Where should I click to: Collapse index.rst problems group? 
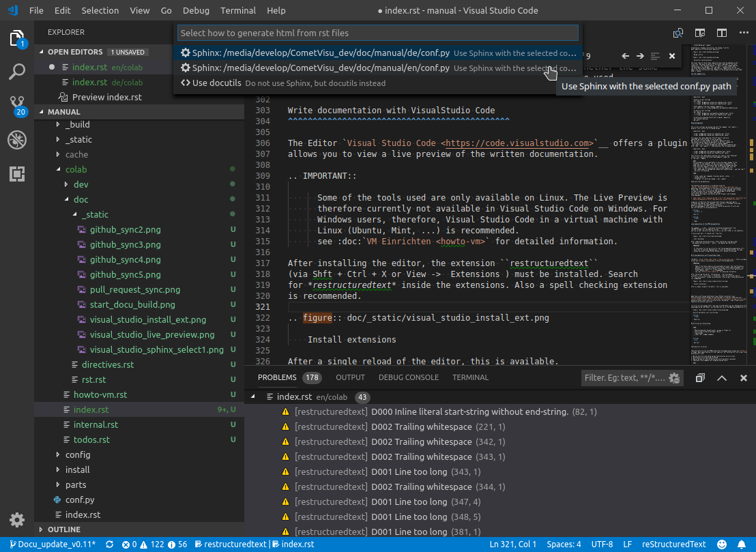click(x=253, y=396)
